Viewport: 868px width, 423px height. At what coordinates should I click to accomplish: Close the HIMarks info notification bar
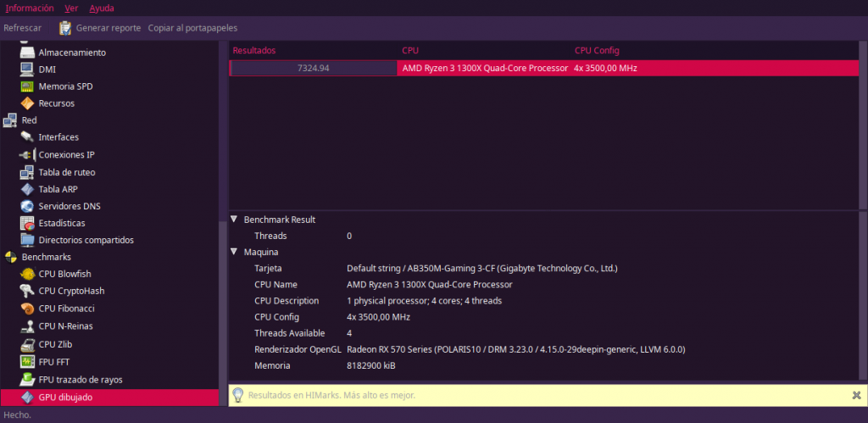click(855, 395)
